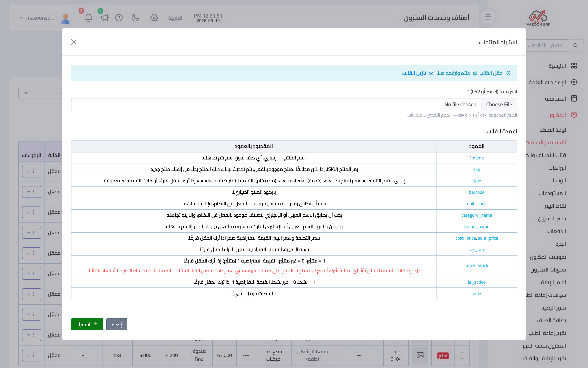This screenshot has width=588, height=368.
Task: Click the accounting calculator sidebar icon
Action: [x=574, y=98]
